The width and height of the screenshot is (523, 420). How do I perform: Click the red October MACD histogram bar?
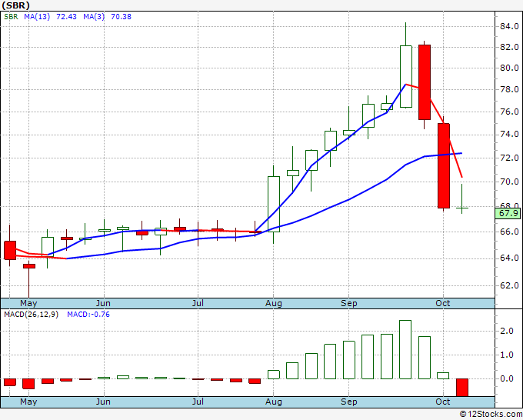click(x=462, y=387)
